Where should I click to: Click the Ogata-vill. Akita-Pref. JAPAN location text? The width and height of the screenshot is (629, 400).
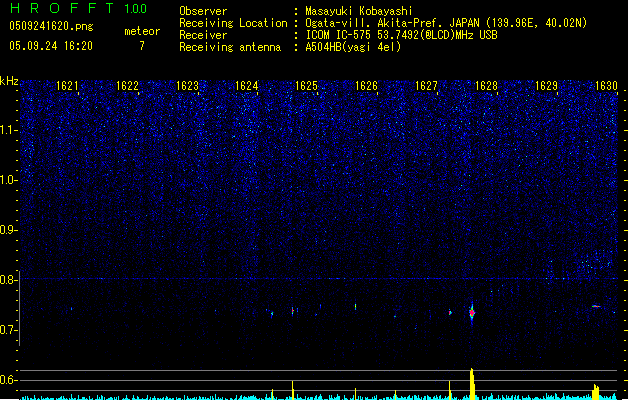(446, 23)
